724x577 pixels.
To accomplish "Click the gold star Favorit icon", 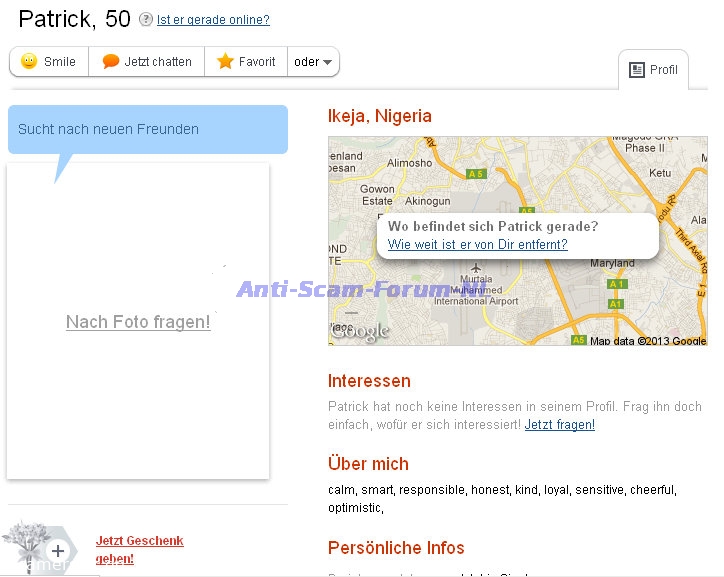I will 226,62.
